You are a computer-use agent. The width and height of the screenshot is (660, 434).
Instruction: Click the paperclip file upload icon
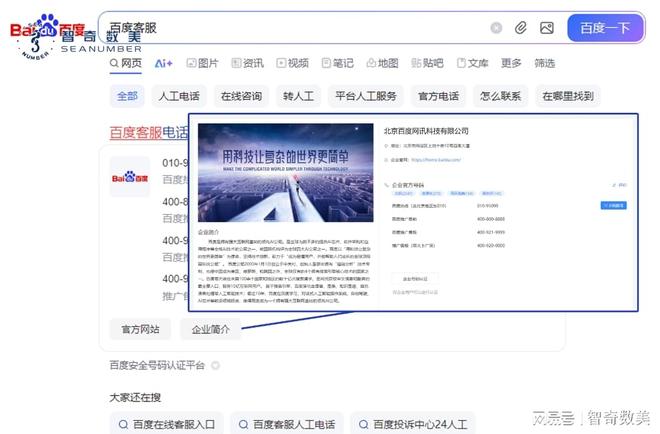coord(522,28)
